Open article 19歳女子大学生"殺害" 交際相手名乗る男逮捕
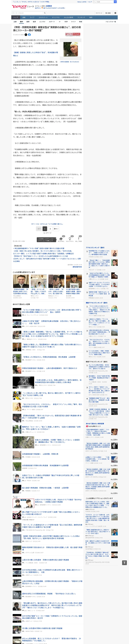The height and width of the screenshot is (644, 129). pos(51,322)
